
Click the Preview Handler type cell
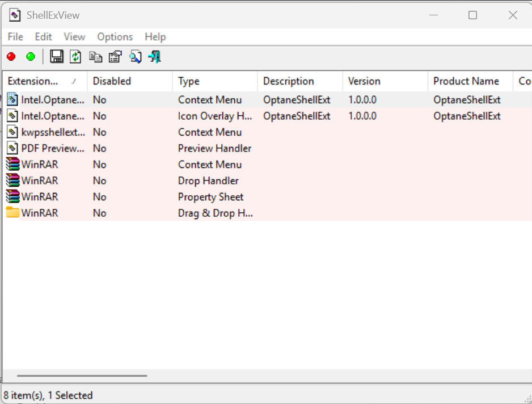(214, 148)
